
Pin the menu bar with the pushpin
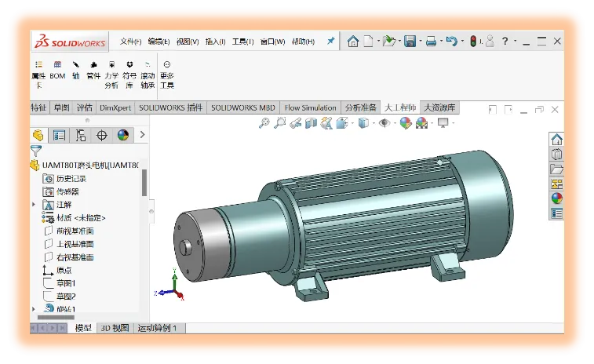pos(331,41)
